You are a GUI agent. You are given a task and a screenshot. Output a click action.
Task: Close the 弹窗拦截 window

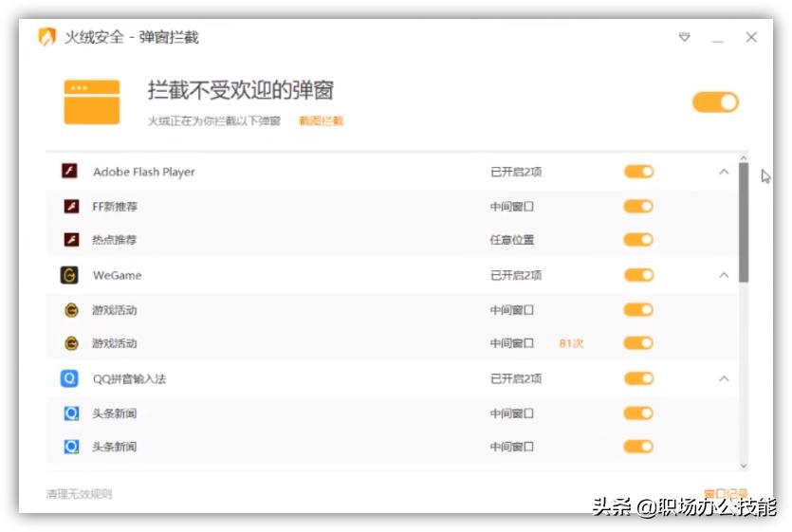[x=751, y=37]
